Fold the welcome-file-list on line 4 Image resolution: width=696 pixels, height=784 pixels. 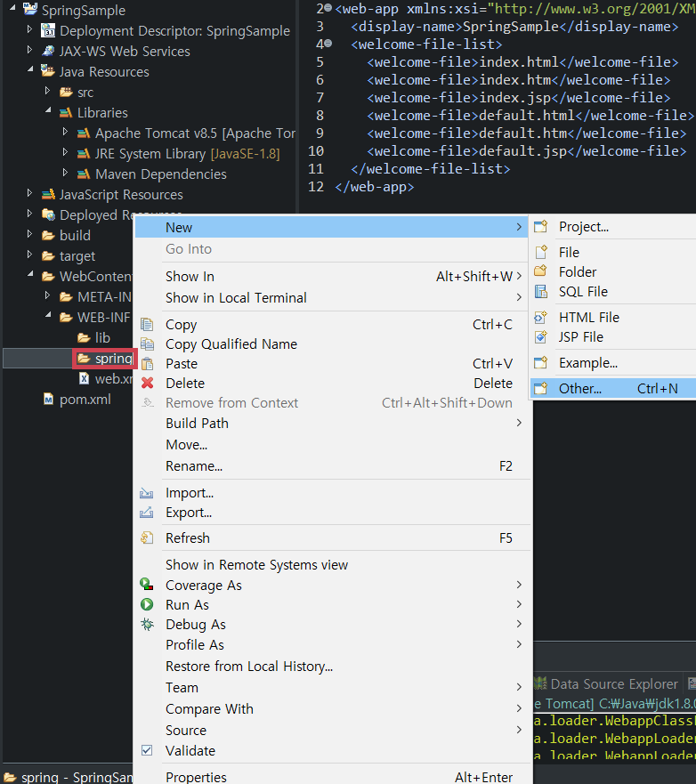(328, 44)
